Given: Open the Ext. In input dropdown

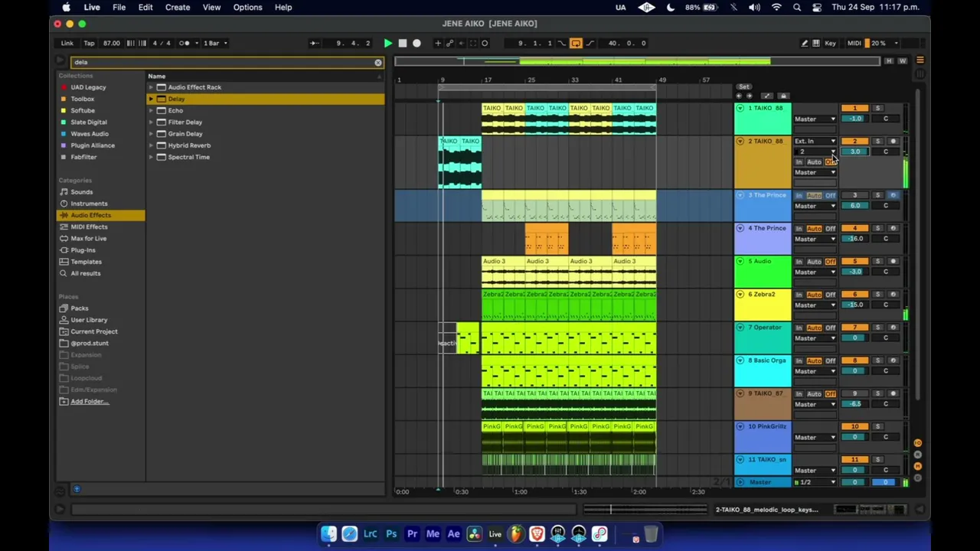Looking at the screenshot, I should [x=815, y=141].
